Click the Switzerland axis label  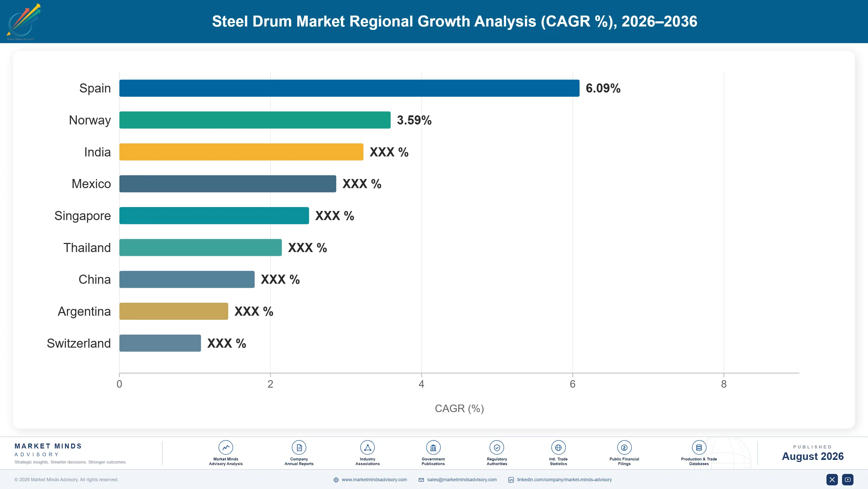[x=79, y=343]
